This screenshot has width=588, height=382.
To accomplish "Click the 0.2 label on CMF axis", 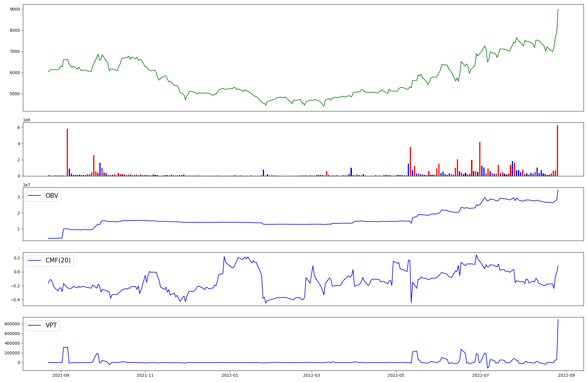I will point(16,258).
